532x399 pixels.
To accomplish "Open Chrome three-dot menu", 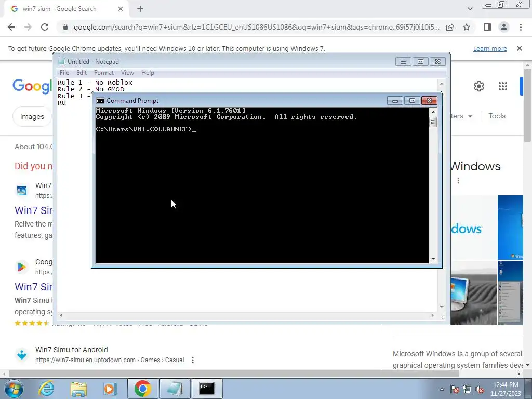I will 521,27.
